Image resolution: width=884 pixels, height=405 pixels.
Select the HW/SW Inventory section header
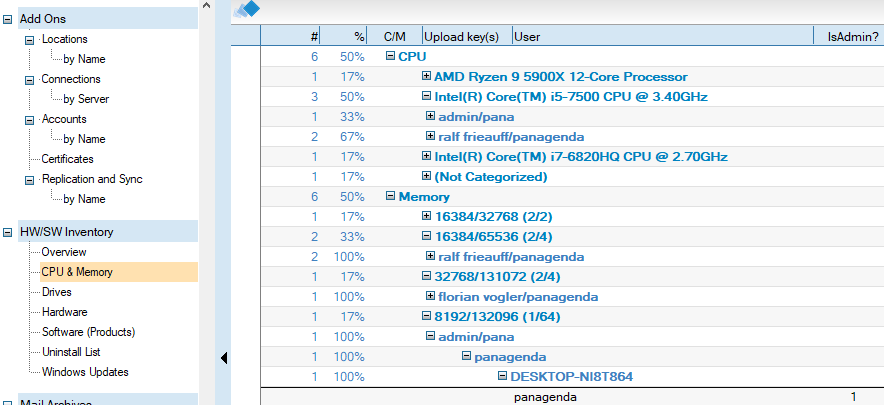pyautogui.click(x=108, y=232)
